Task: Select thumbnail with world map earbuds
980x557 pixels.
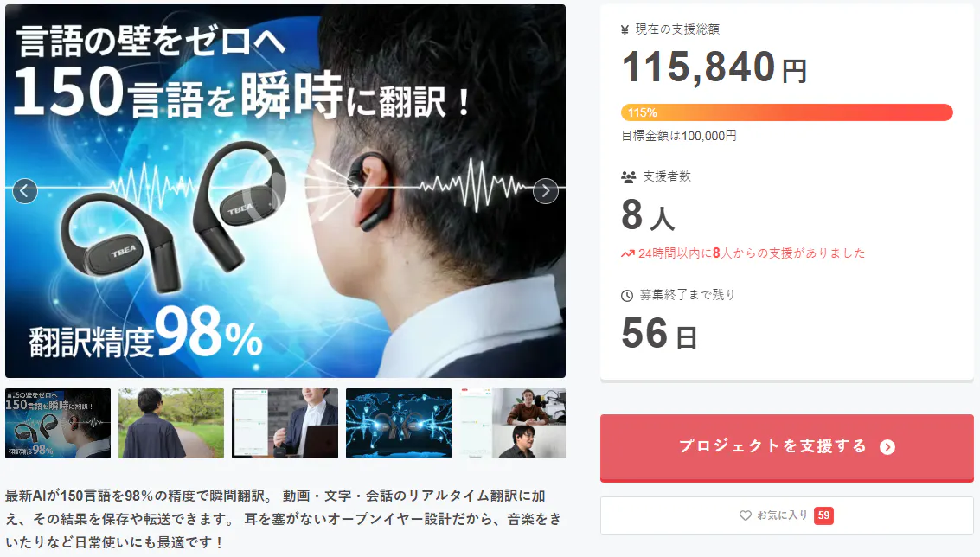Action: pos(399,423)
